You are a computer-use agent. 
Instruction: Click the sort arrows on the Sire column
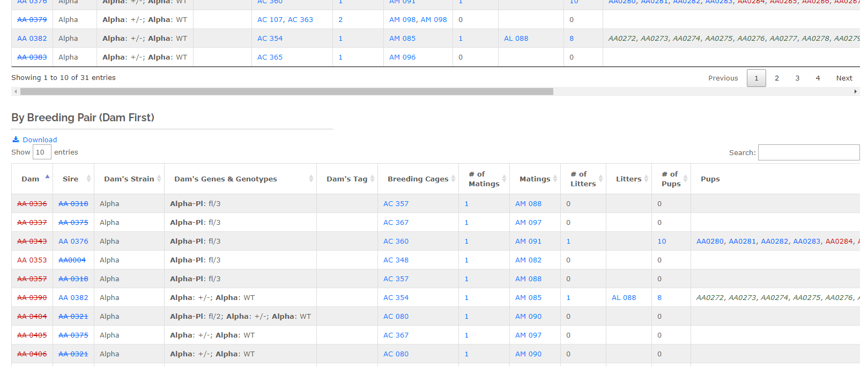pos(88,179)
